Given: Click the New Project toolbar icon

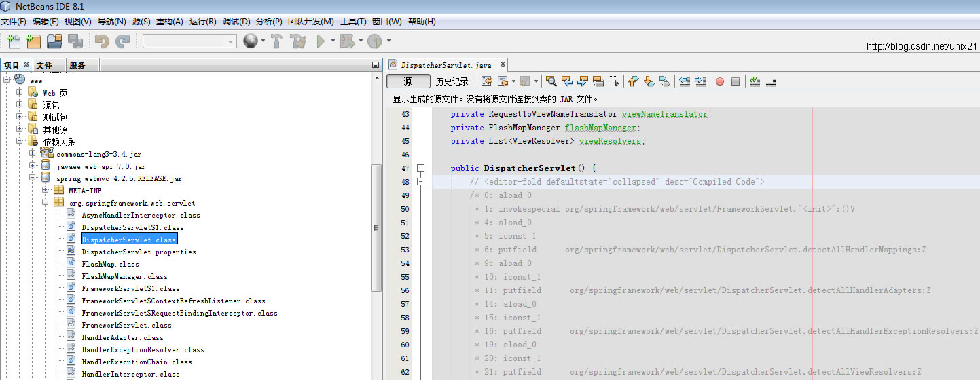Looking at the screenshot, I should (x=33, y=41).
